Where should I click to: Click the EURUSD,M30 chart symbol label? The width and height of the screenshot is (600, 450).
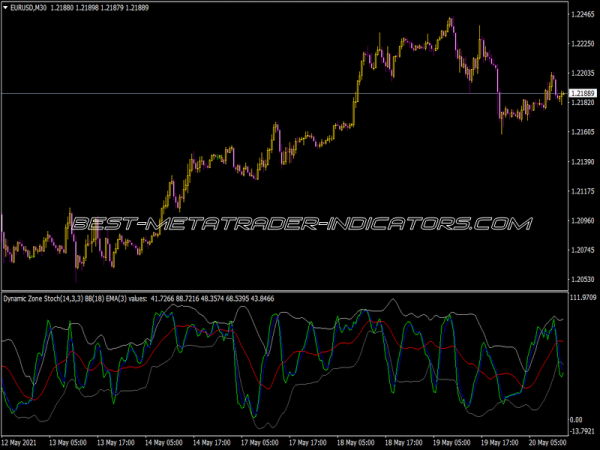(31, 8)
